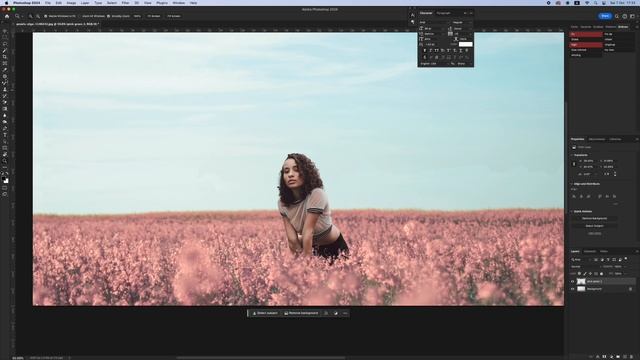Select the Clone Stamp tool
Screen dimensions: 640x360
click(x=5, y=89)
